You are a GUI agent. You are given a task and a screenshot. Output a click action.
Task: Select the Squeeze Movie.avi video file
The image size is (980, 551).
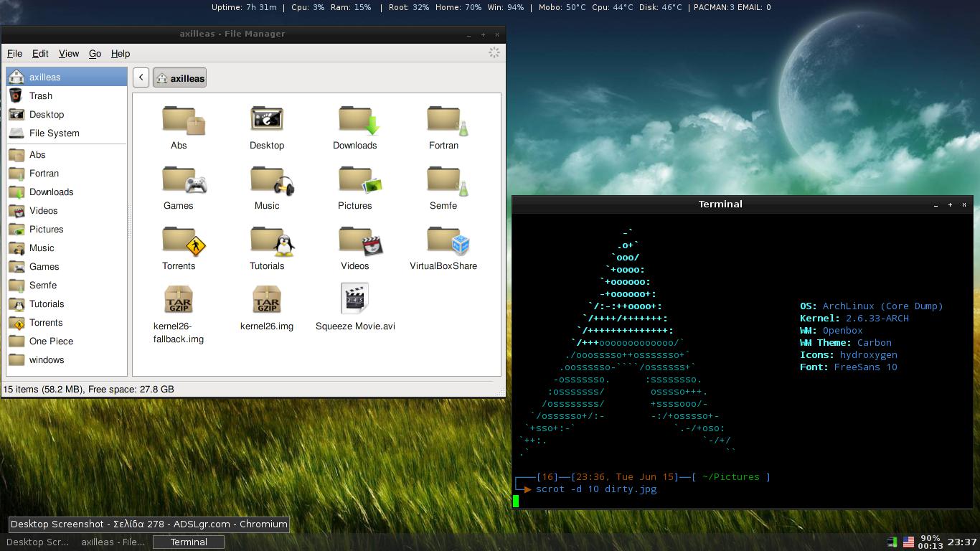tap(355, 298)
